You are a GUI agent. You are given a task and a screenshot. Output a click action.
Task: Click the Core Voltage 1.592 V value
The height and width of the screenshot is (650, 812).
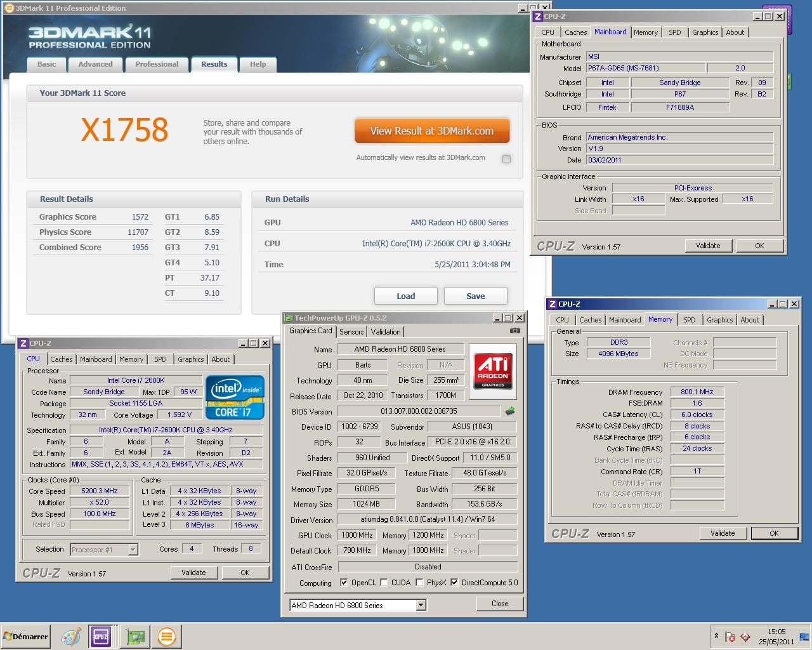pyautogui.click(x=180, y=415)
